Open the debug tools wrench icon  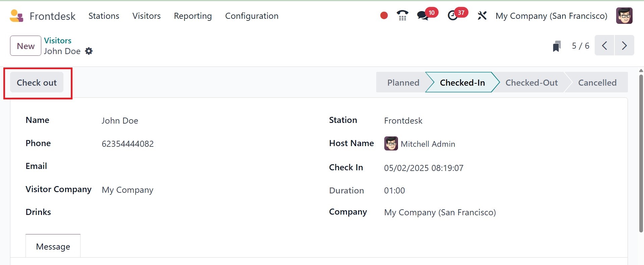click(482, 16)
